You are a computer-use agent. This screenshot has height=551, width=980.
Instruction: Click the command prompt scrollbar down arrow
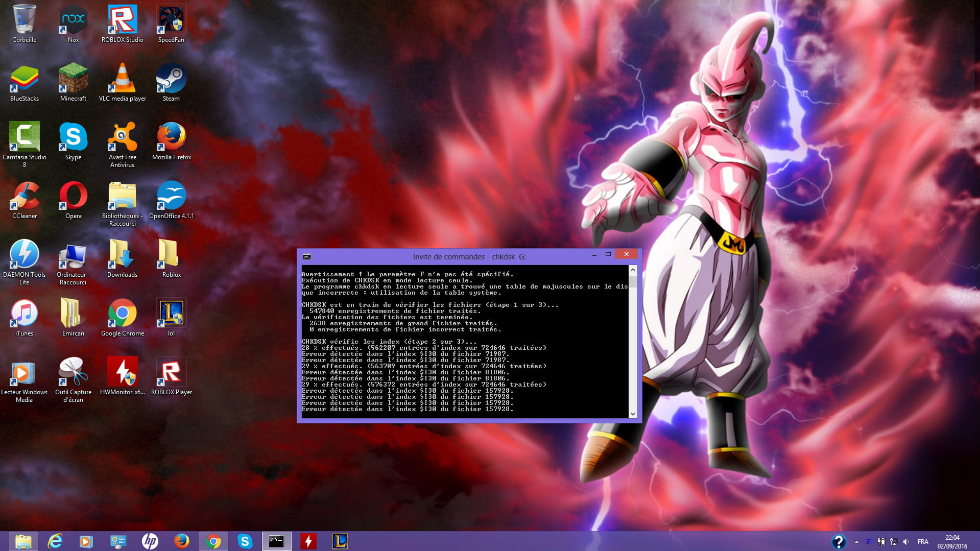tap(633, 414)
